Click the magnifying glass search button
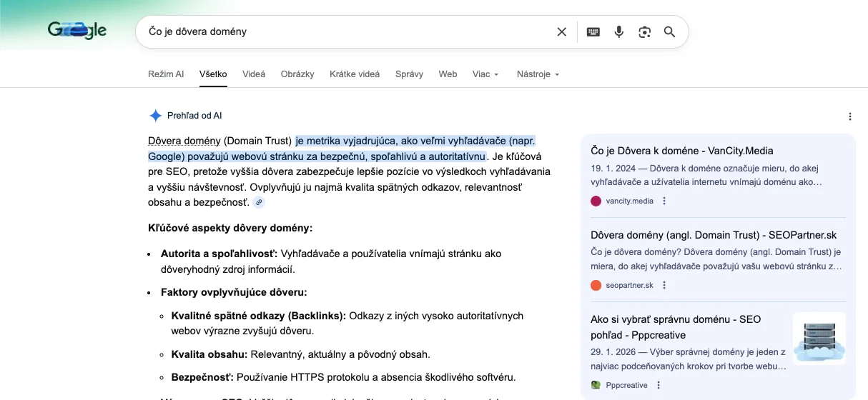The height and width of the screenshot is (400, 868). [670, 32]
